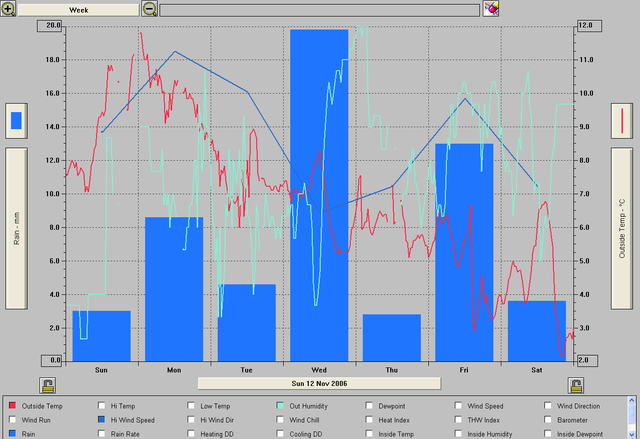
Task: Enable the Hi Wind Speed checkbox
Action: coord(101,421)
